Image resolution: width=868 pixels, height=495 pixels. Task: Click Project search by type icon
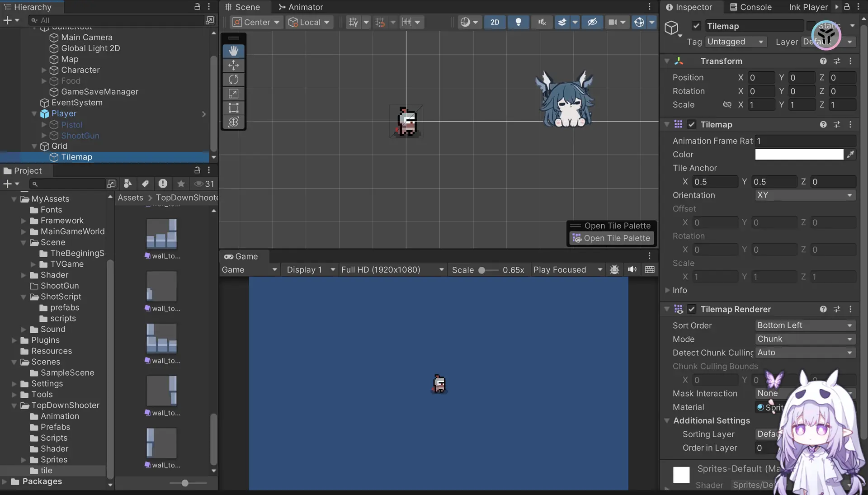coord(128,184)
